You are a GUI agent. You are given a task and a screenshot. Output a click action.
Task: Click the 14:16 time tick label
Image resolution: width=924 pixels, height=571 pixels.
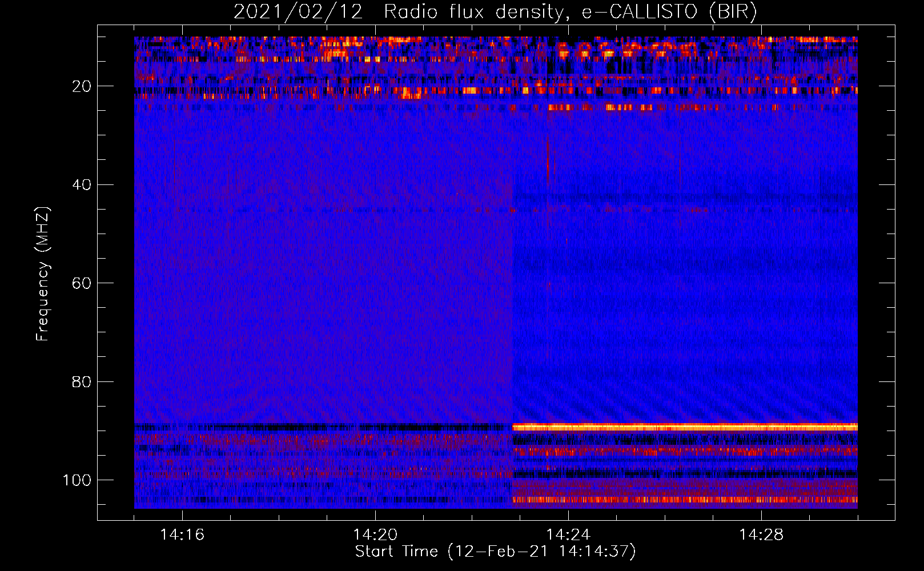pos(182,535)
